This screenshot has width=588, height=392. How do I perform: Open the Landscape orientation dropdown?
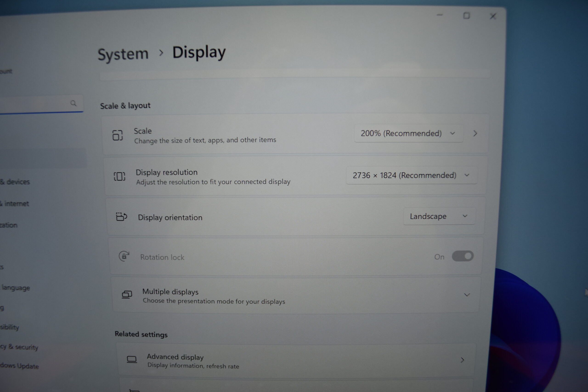pyautogui.click(x=439, y=216)
